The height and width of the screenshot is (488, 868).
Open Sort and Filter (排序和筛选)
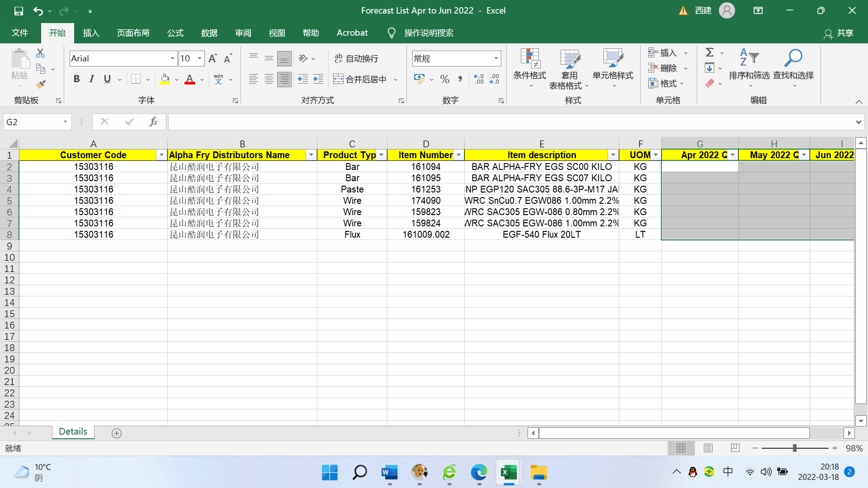click(749, 68)
